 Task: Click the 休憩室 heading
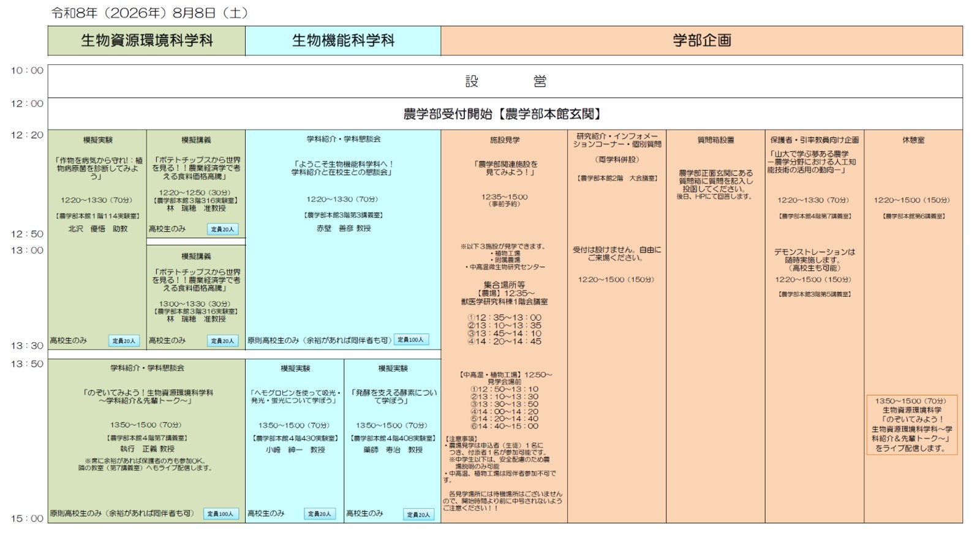pos(913,140)
